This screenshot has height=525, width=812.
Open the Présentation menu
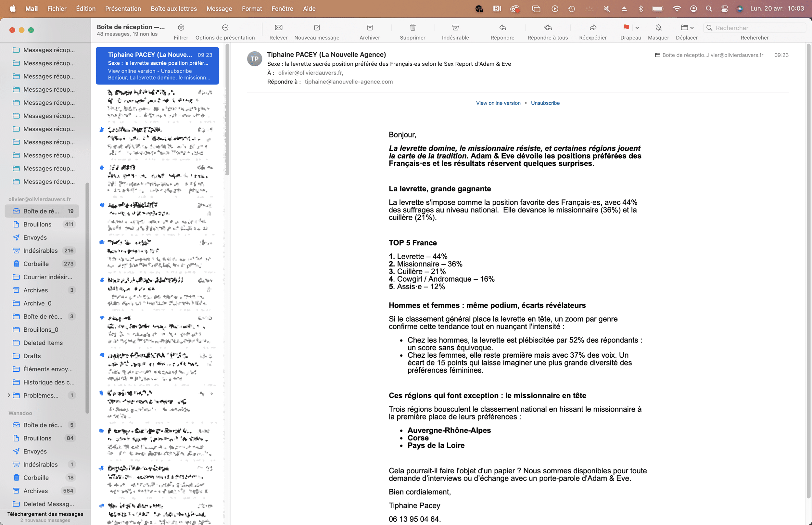(123, 8)
